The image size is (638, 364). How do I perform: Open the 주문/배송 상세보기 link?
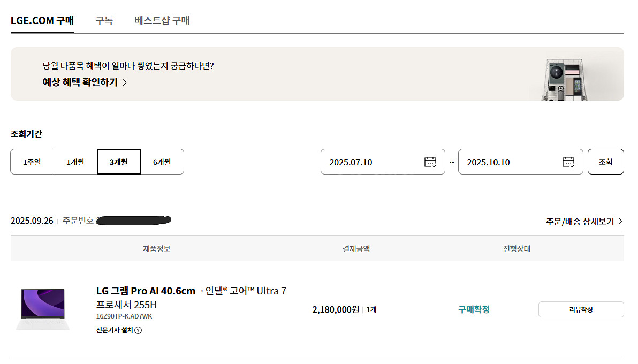(580, 221)
